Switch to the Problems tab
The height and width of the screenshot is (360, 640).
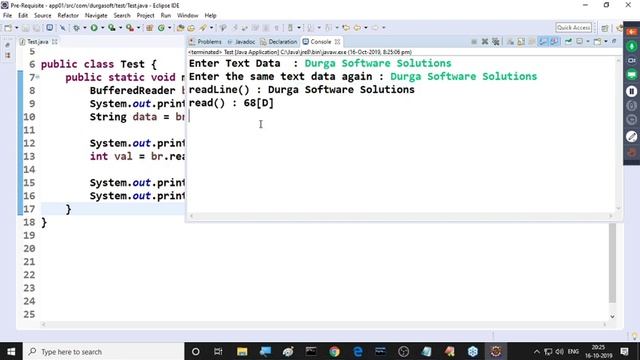[x=205, y=42]
